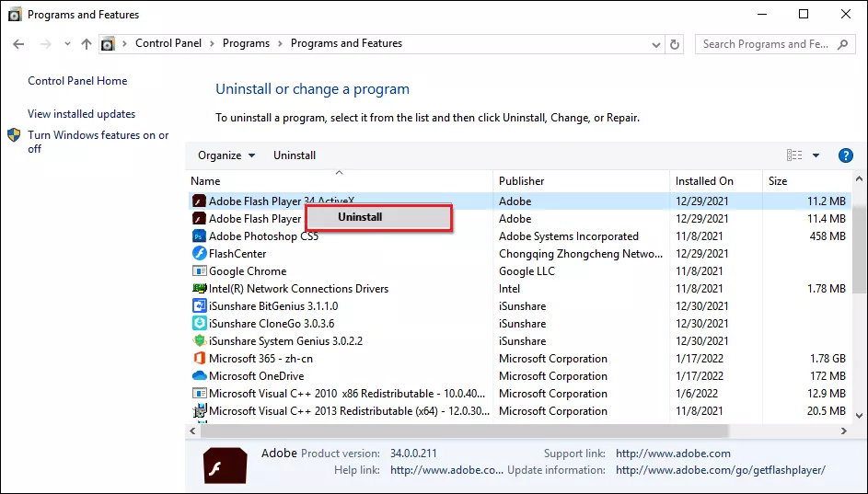Click the Forward navigation arrow
This screenshot has width=868, height=494.
(45, 44)
